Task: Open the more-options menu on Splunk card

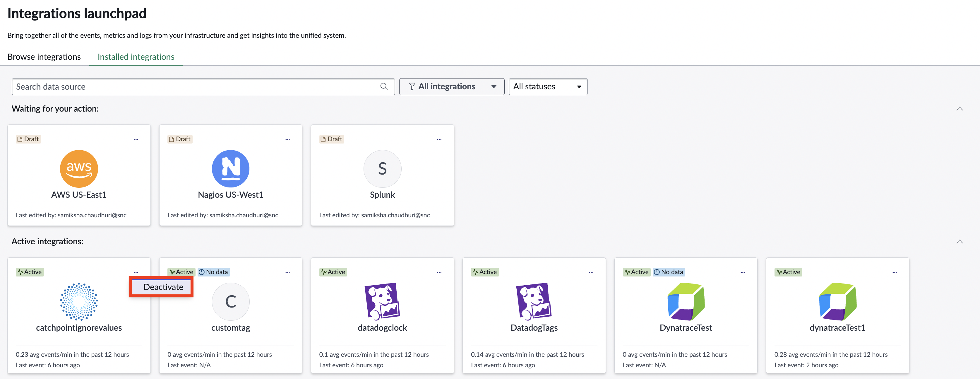Action: 439,139
